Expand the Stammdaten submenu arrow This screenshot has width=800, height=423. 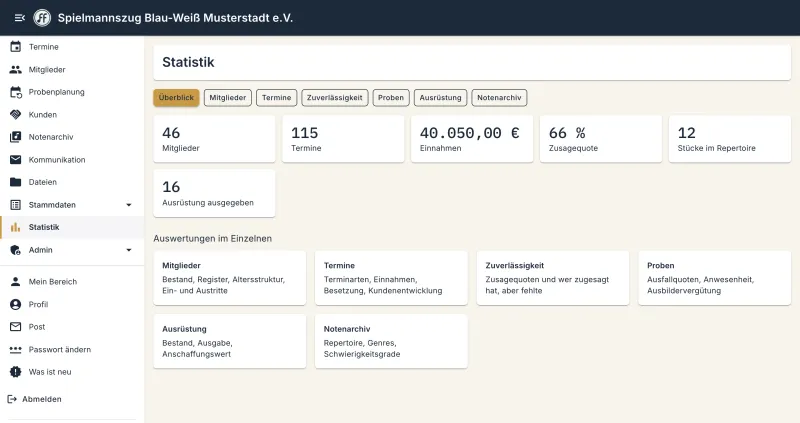pos(129,205)
